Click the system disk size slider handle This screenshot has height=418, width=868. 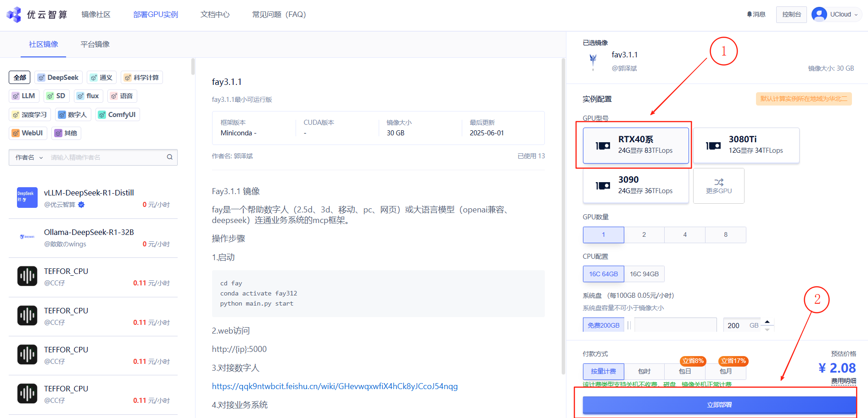pos(629,325)
